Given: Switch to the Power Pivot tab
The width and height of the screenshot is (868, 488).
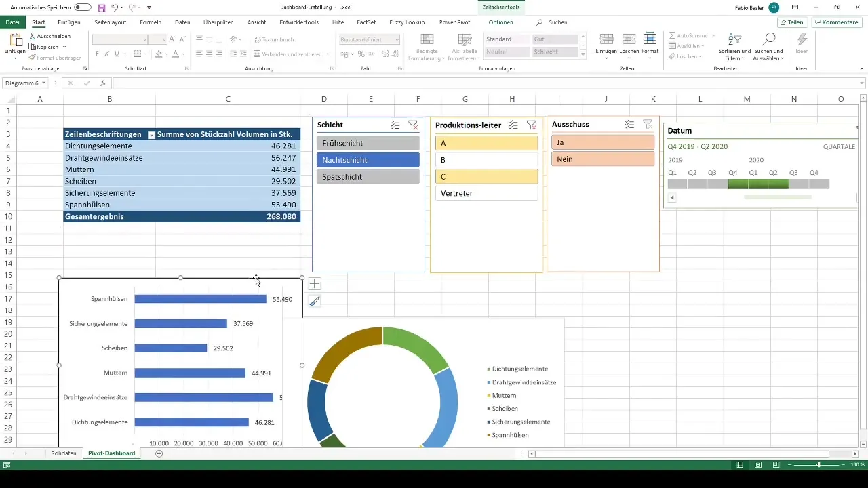Looking at the screenshot, I should tap(454, 22).
